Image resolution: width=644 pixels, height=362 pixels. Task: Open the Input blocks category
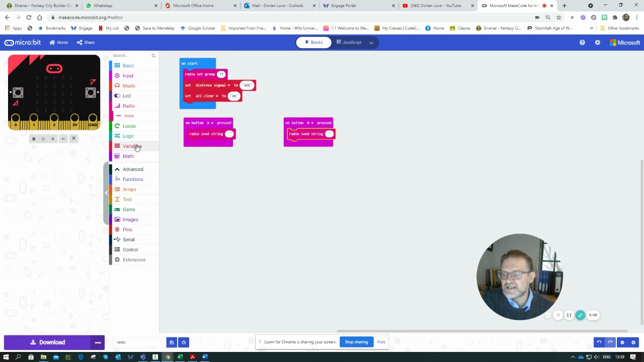128,75
